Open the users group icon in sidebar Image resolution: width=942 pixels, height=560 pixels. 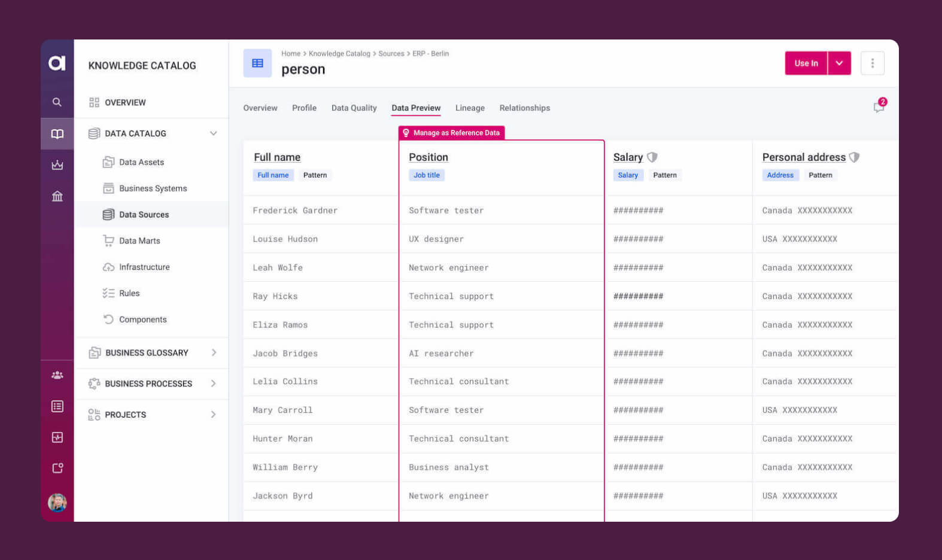57,375
